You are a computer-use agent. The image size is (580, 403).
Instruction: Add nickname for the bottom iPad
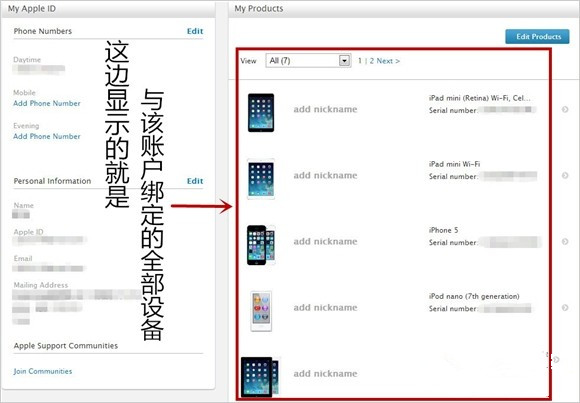coord(326,373)
